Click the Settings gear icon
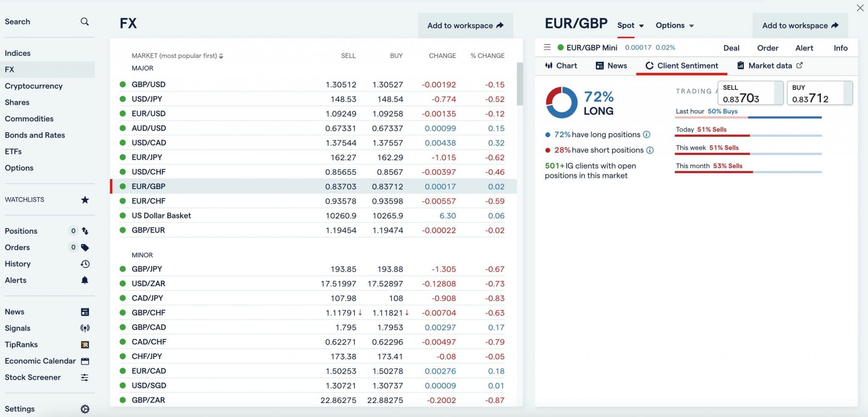The image size is (868, 417). point(85,409)
